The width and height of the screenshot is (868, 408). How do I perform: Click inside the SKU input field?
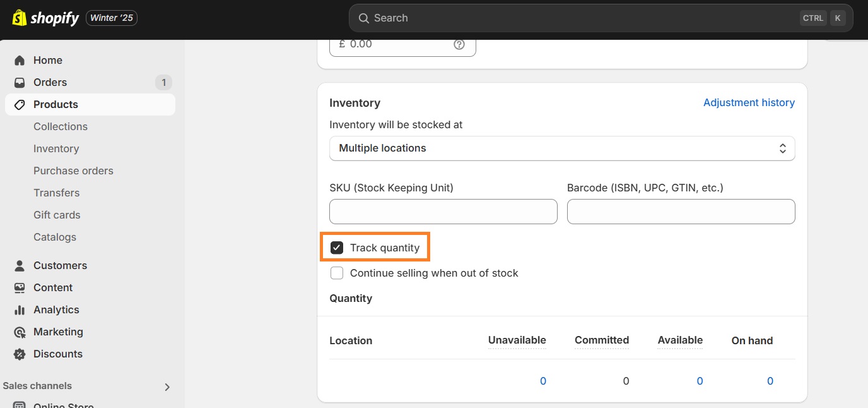(x=443, y=212)
